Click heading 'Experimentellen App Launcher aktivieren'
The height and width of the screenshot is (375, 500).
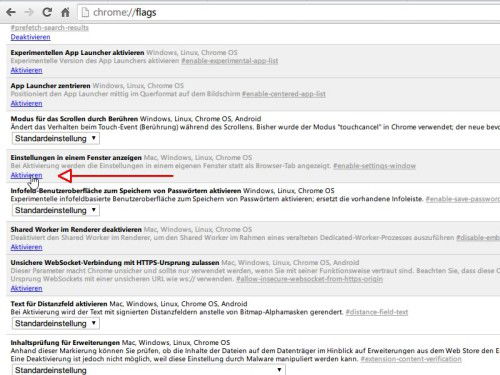click(x=77, y=53)
